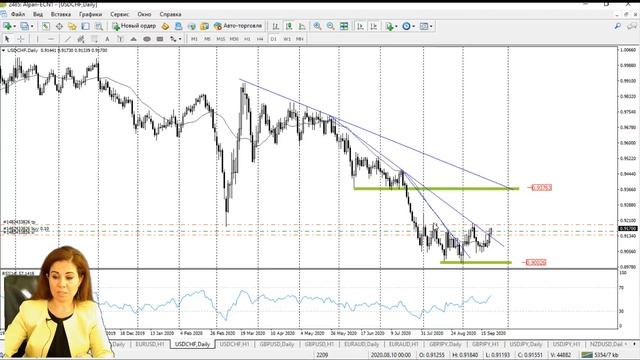This screenshot has height=360, width=640.
Task: Switch to M1 timeframe
Action: click(x=194, y=39)
